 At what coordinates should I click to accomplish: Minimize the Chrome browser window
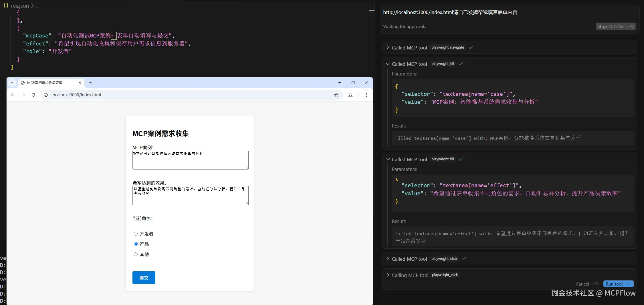(340, 83)
